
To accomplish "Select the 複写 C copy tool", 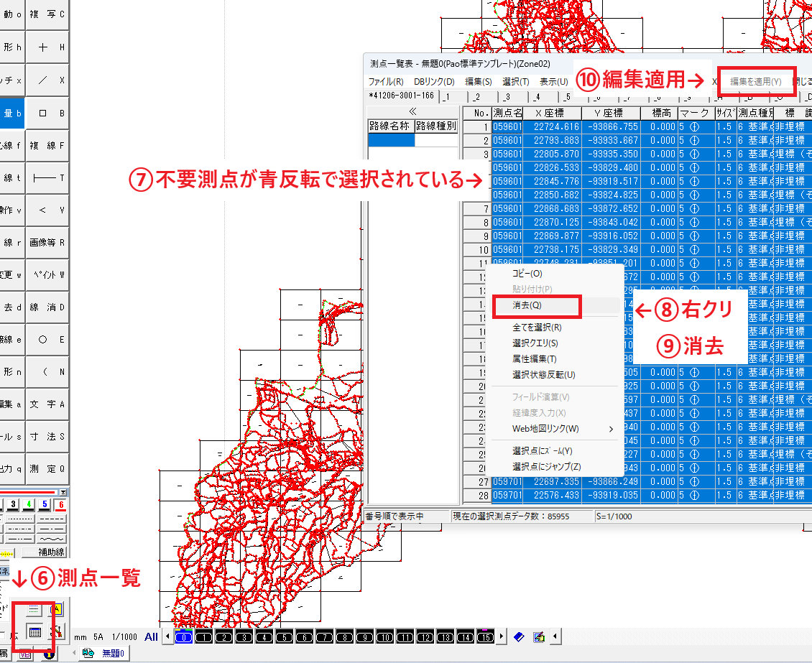I will pos(47,14).
